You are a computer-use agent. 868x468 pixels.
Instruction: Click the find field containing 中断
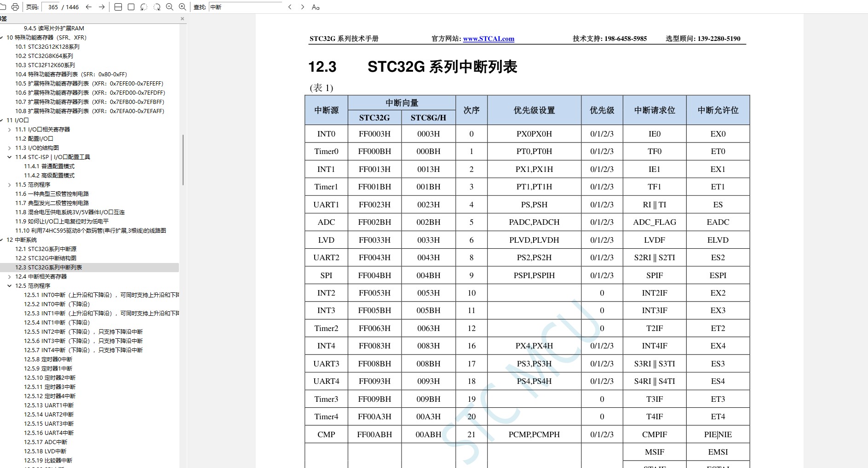point(245,7)
